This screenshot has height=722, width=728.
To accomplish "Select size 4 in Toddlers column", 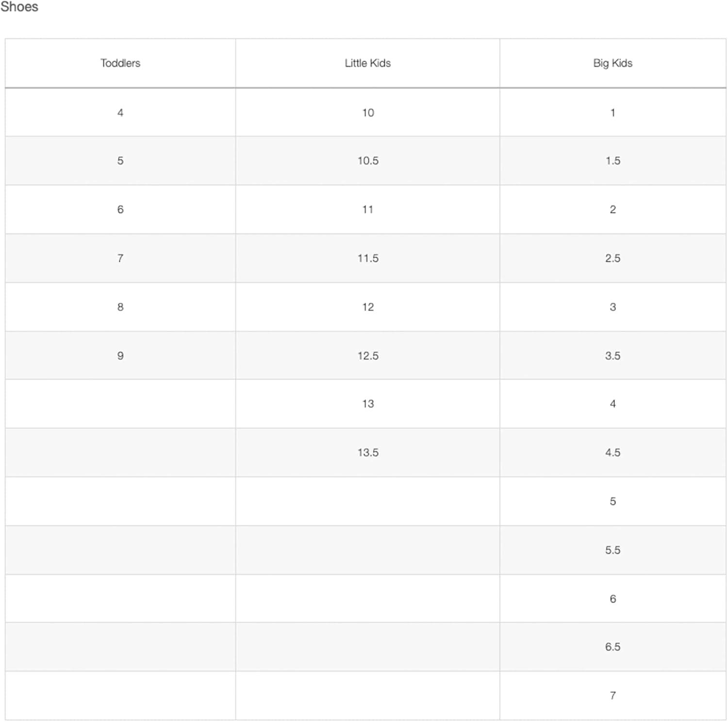I will (120, 113).
